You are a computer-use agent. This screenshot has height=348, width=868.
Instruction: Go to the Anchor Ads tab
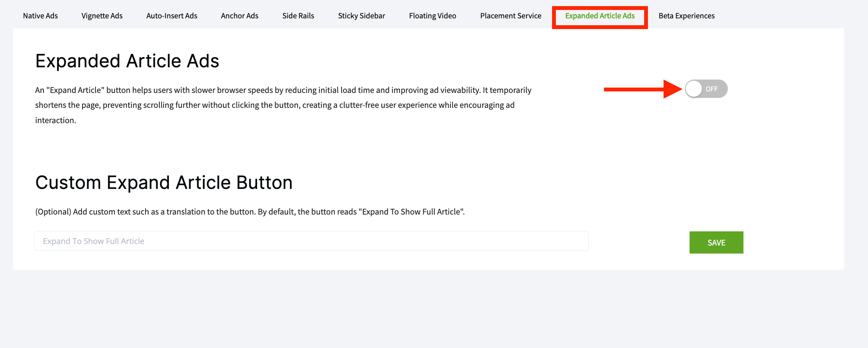(240, 16)
